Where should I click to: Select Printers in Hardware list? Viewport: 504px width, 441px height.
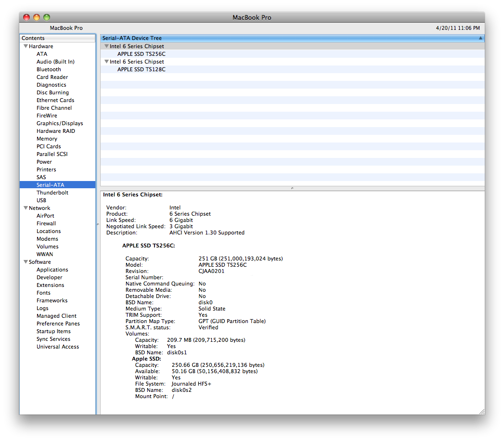(x=46, y=170)
